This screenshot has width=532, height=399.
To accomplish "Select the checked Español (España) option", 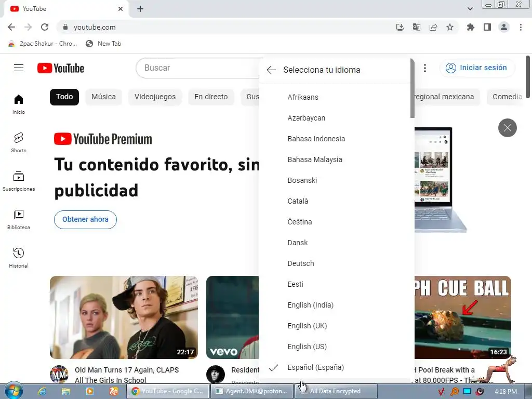I will pos(335,367).
